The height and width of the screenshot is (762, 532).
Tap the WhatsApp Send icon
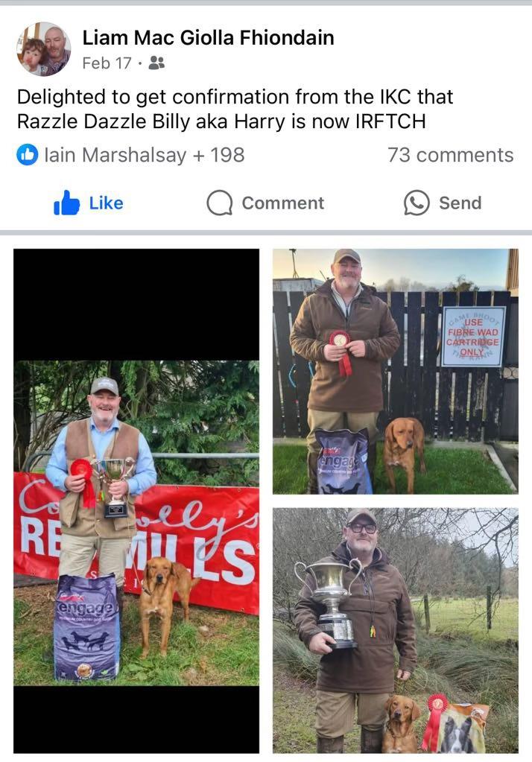[x=417, y=203]
